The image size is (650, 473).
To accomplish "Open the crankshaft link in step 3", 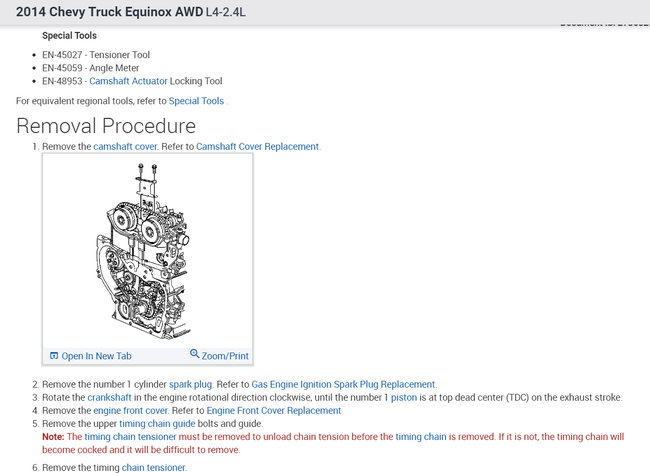I will click(109, 397).
